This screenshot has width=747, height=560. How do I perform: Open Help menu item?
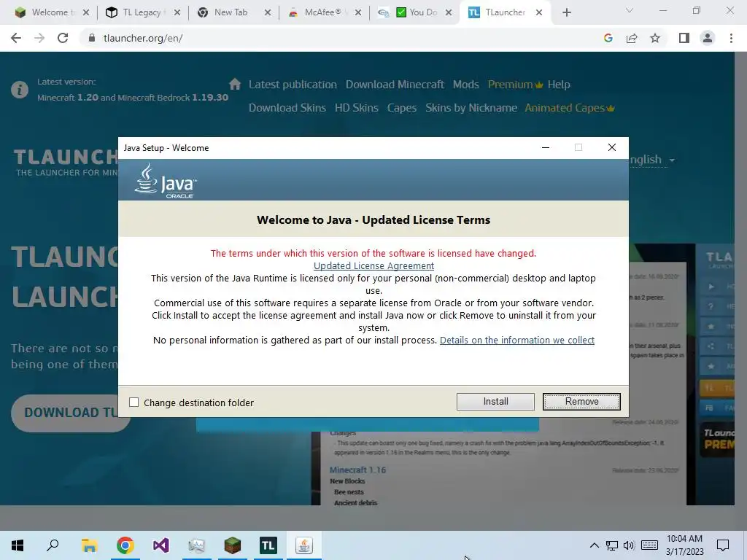(x=559, y=85)
